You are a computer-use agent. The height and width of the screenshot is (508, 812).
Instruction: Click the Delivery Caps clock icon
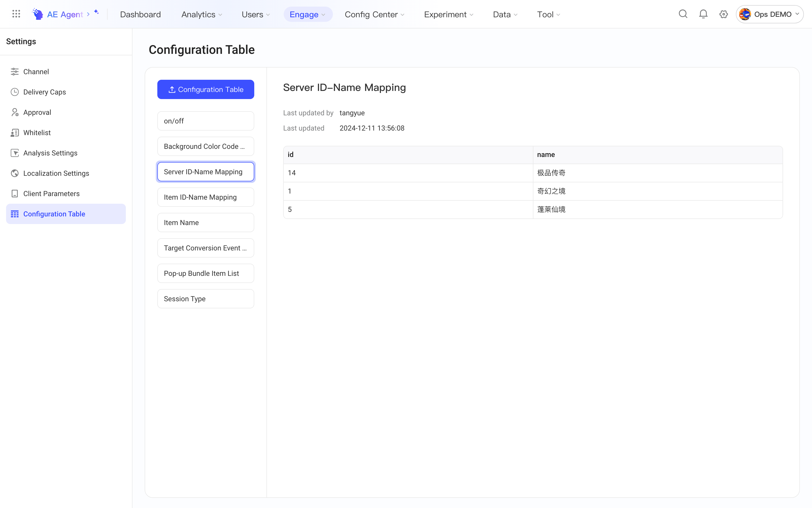point(15,92)
